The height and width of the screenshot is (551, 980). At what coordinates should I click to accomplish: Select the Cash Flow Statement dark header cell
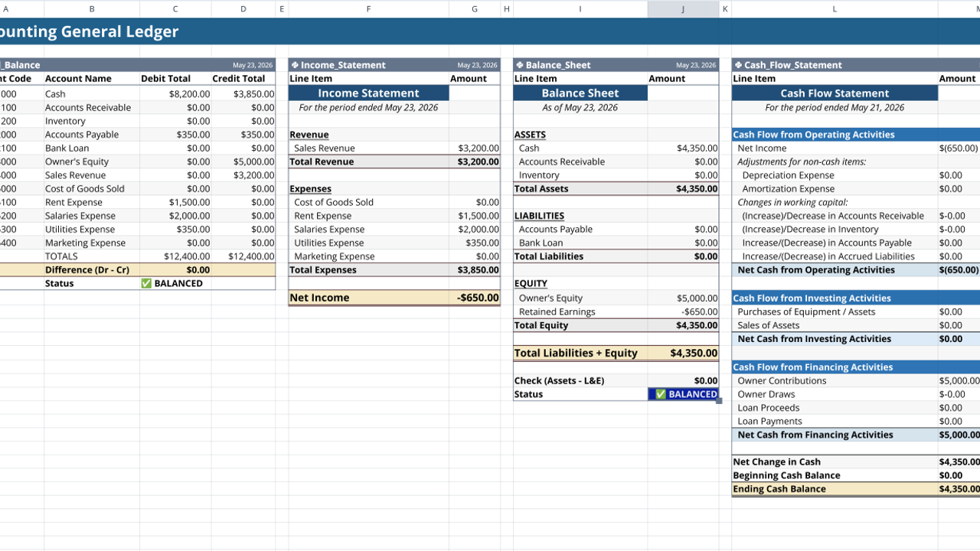point(835,93)
